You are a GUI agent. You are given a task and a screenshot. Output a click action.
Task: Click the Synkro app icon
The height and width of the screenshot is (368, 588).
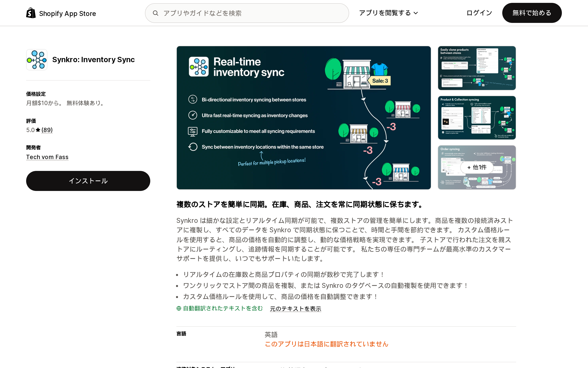tap(37, 60)
